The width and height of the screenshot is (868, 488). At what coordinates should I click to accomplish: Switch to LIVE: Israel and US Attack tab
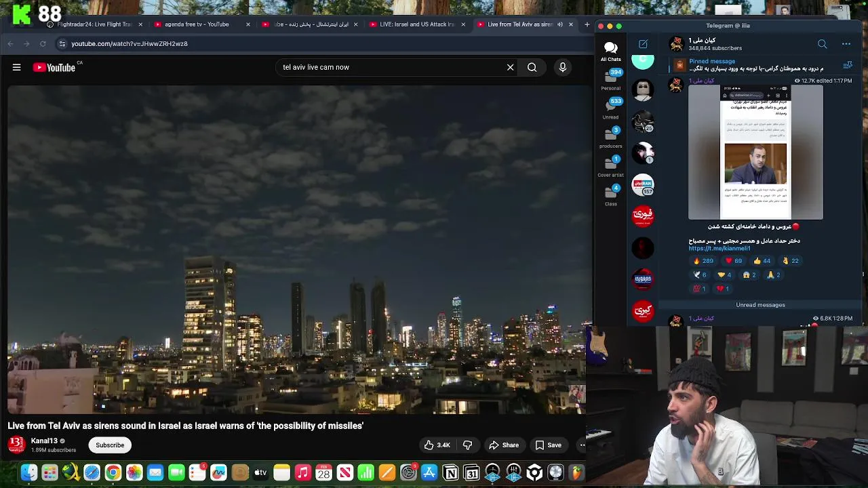click(x=417, y=24)
